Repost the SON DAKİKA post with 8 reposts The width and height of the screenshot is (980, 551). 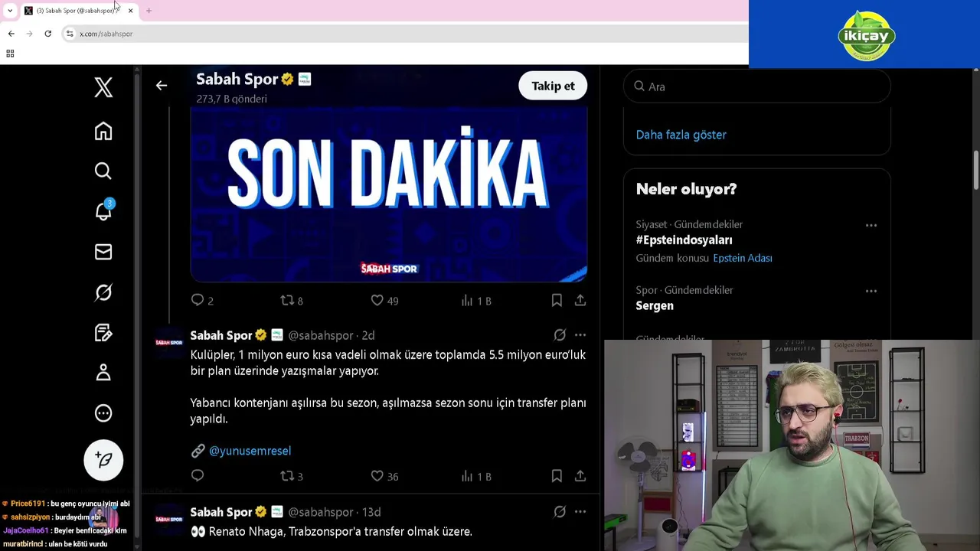(x=292, y=301)
